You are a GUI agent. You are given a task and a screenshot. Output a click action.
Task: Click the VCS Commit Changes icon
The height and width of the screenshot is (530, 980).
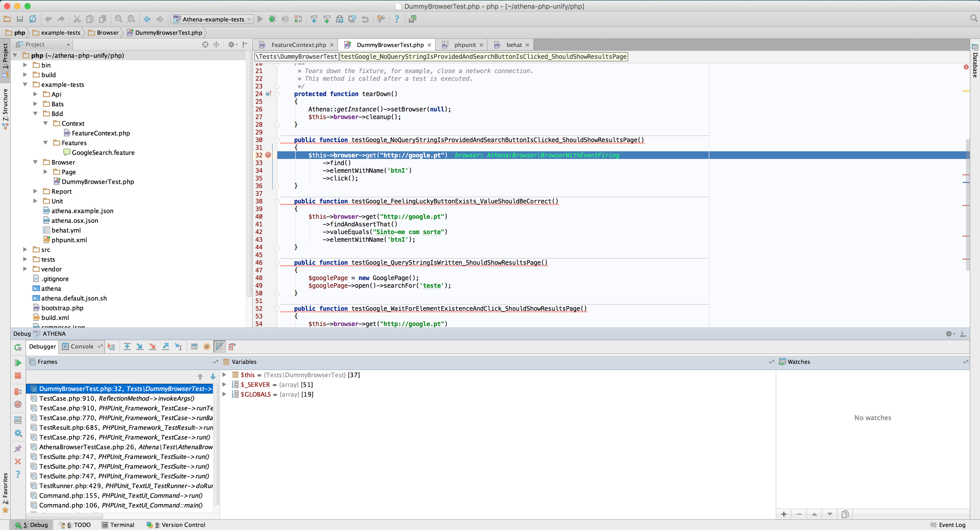coord(327,19)
